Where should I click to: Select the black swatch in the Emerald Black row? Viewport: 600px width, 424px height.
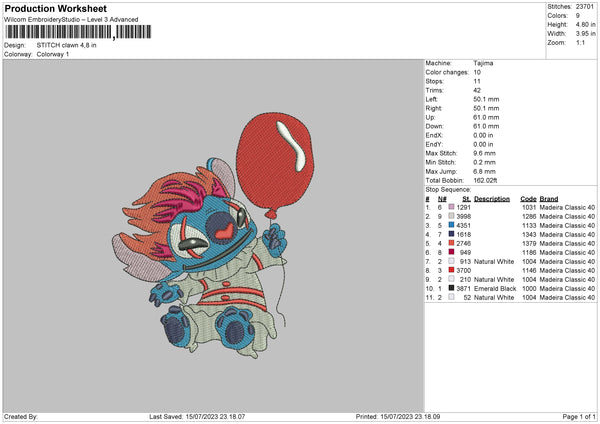point(452,288)
